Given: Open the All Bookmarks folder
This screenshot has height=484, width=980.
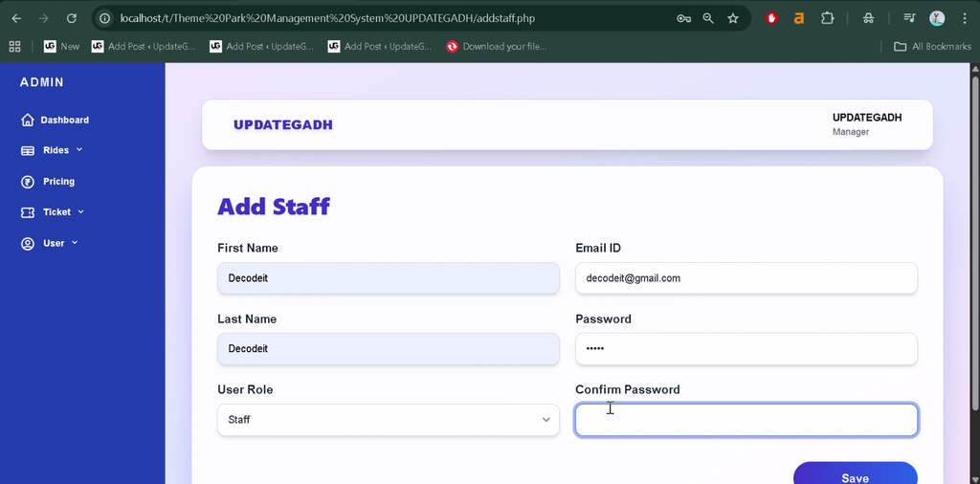Looking at the screenshot, I should (932, 46).
